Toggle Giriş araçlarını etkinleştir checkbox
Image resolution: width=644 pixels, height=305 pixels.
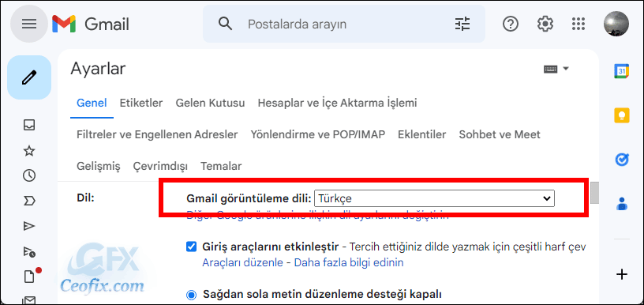(x=191, y=247)
